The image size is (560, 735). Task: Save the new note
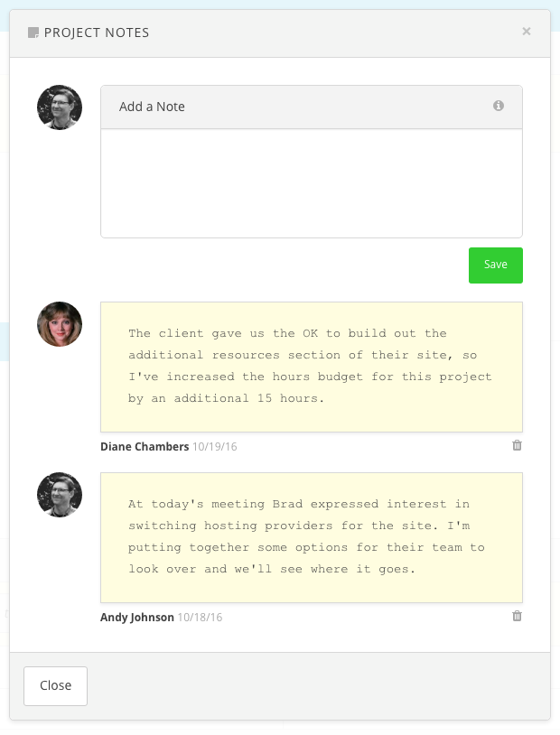click(495, 265)
